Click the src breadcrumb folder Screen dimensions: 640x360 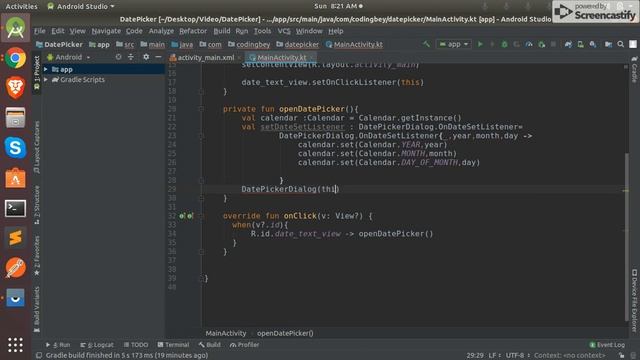(x=125, y=44)
